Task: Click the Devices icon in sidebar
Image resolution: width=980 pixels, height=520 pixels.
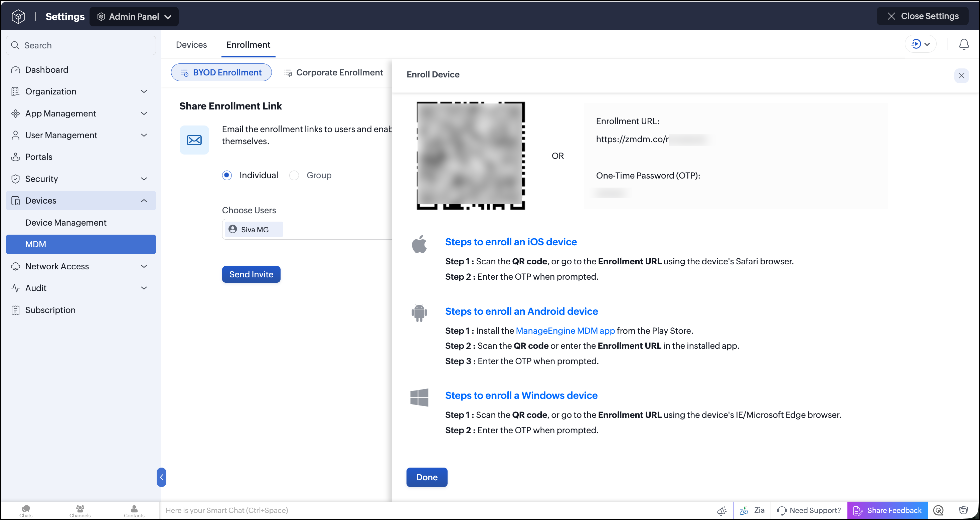Action: (16, 201)
